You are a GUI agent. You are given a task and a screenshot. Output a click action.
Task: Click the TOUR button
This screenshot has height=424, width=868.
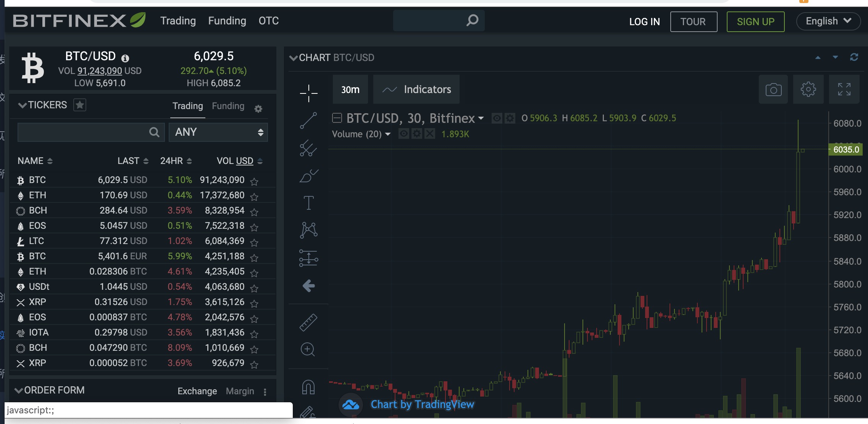click(694, 22)
